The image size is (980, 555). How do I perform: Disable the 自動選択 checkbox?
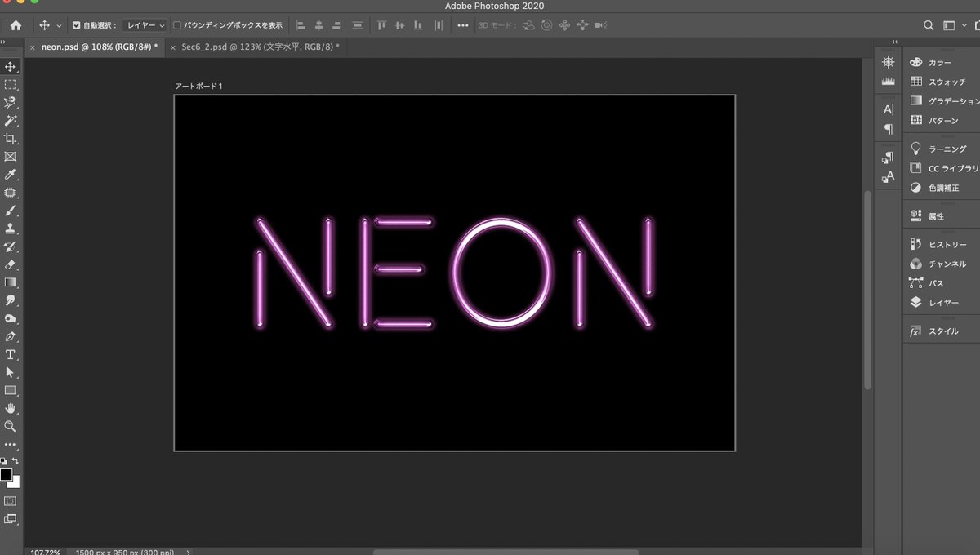click(x=74, y=24)
